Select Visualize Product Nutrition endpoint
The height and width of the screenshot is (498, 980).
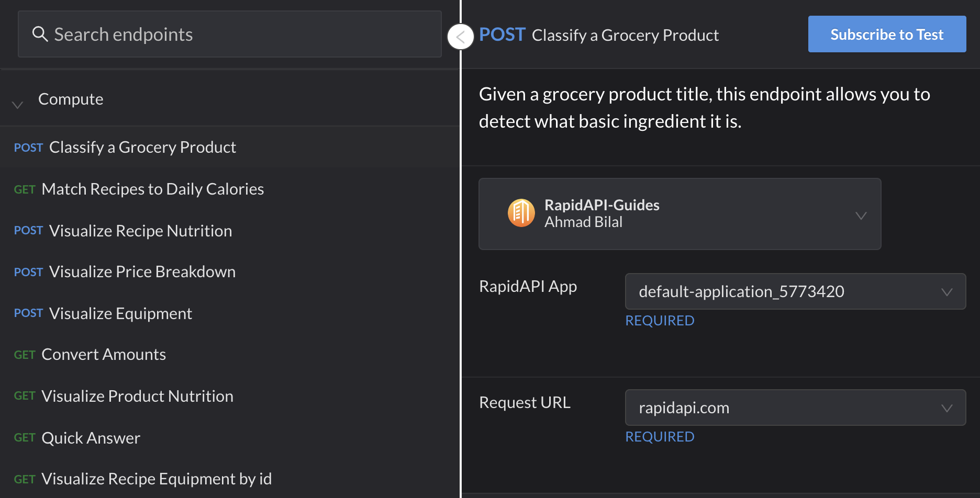[x=230, y=396]
